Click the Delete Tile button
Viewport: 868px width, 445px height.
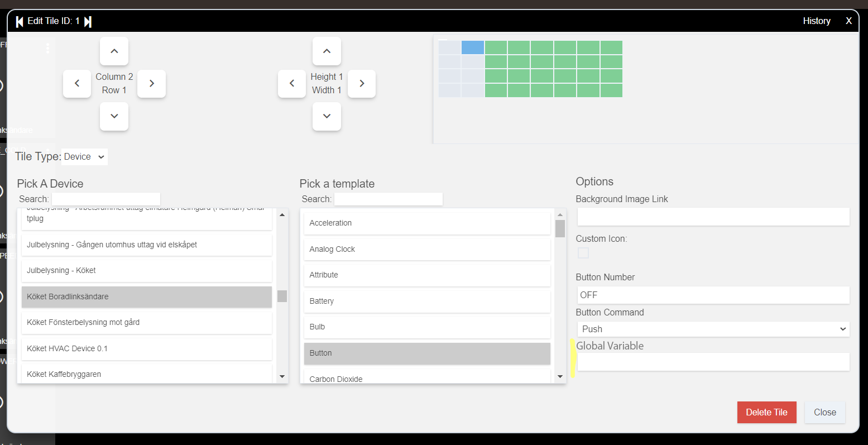click(x=766, y=412)
